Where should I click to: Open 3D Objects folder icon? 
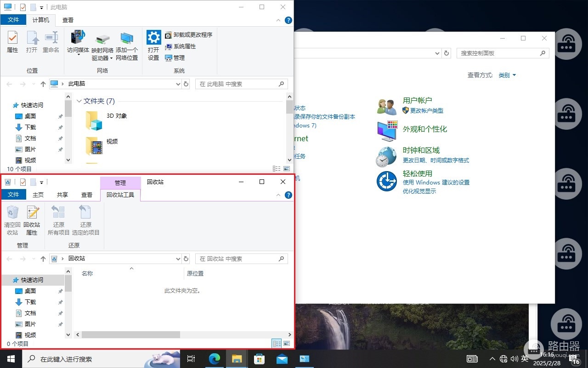[94, 121]
